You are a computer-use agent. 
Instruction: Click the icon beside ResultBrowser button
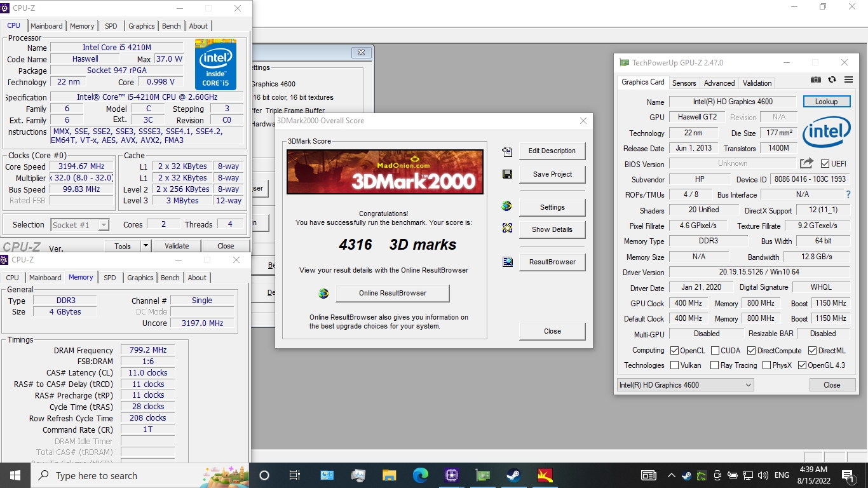pyautogui.click(x=507, y=262)
